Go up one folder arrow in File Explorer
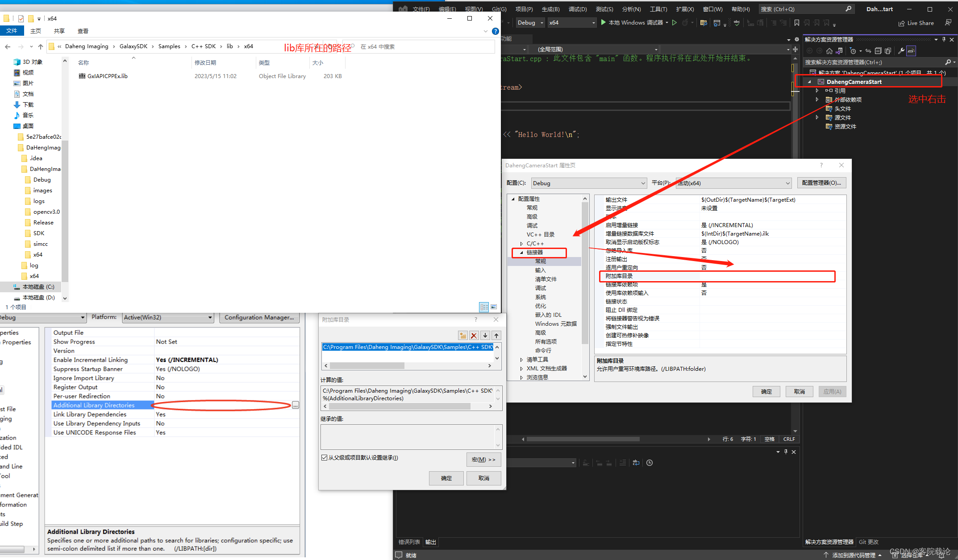 [41, 46]
